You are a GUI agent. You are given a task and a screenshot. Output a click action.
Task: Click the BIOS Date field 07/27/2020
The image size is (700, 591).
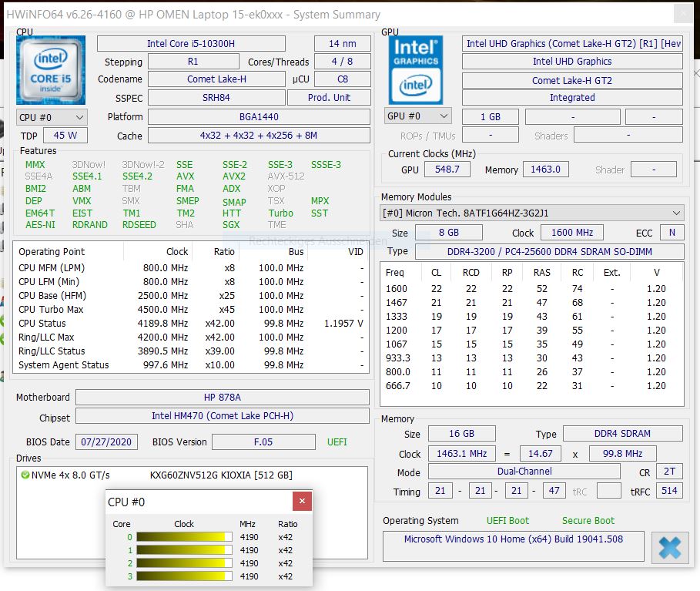106,442
